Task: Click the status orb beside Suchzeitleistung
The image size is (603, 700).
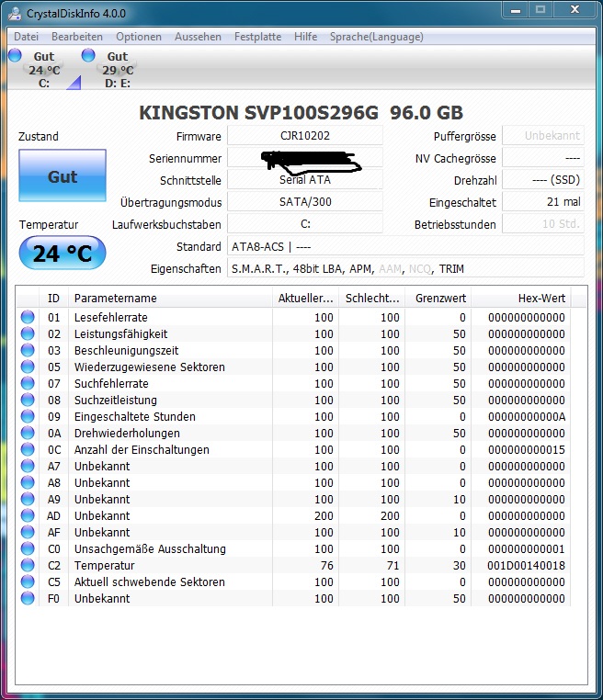Action: (x=28, y=400)
